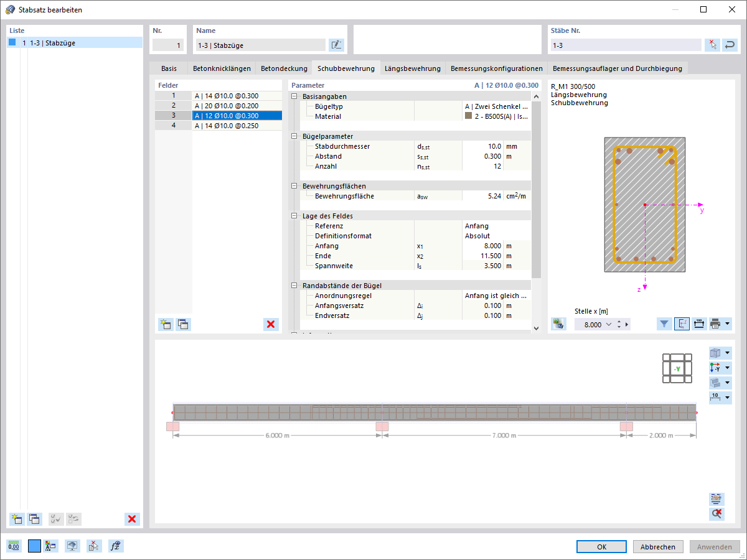
Task: Click the dimension 10 display icon
Action: tap(715, 397)
